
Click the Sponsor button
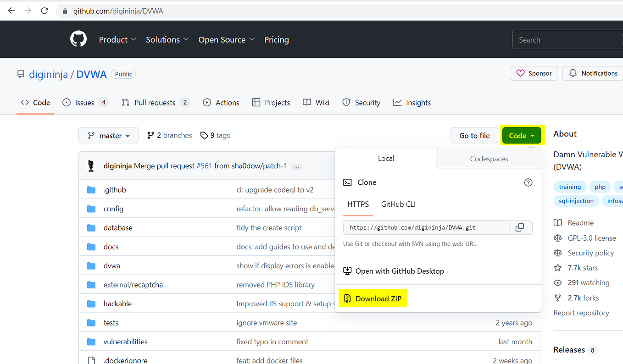point(534,73)
